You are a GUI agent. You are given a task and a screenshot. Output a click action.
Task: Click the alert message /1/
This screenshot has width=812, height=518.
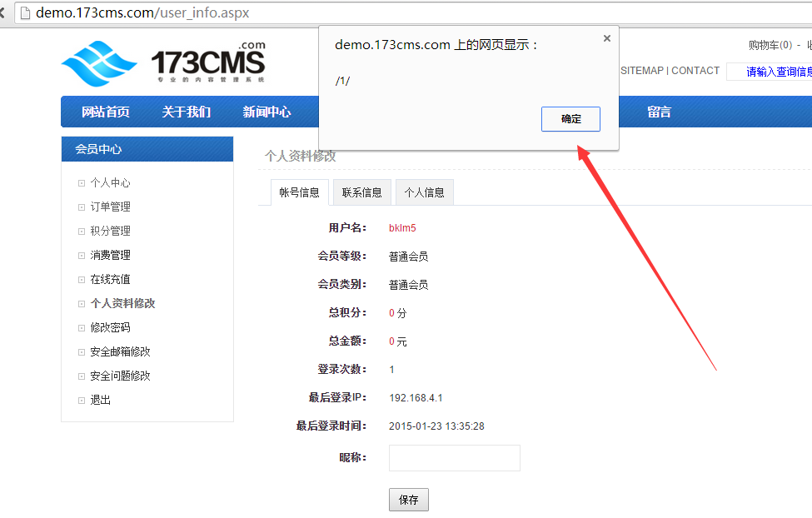pyautogui.click(x=342, y=81)
